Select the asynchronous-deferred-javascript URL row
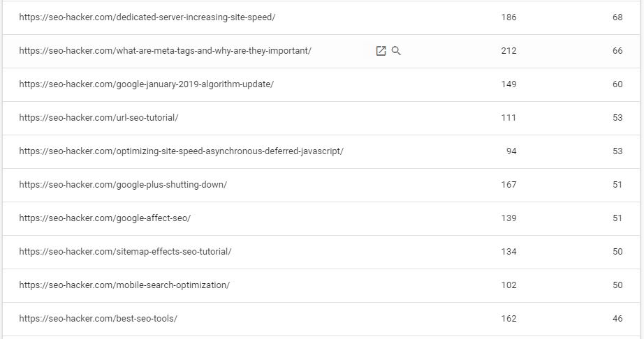This screenshot has width=644, height=339. pyautogui.click(x=181, y=151)
